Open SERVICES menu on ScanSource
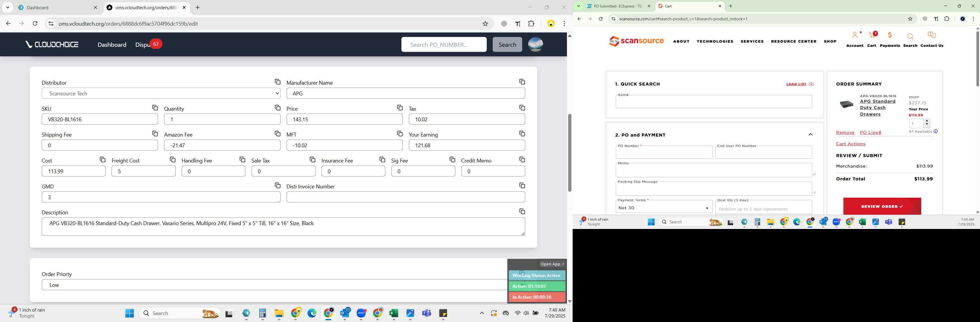The image size is (980, 322). 752,41
